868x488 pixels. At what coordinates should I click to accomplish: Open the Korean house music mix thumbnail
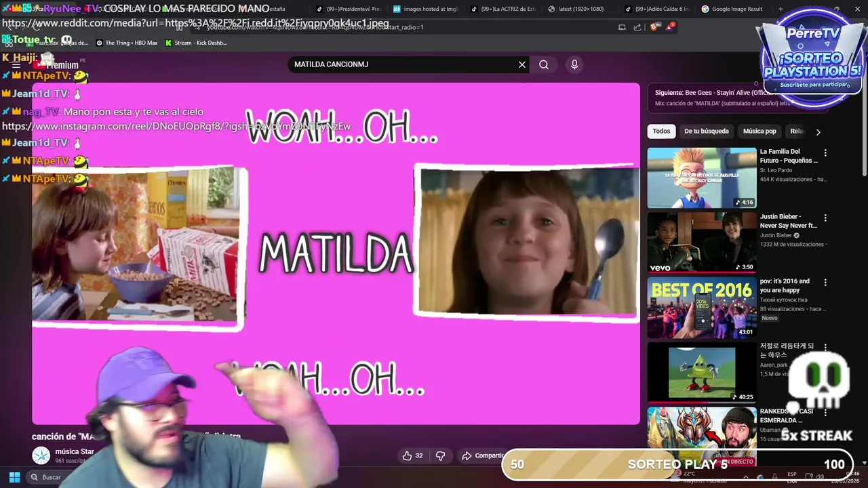pyautogui.click(x=702, y=372)
